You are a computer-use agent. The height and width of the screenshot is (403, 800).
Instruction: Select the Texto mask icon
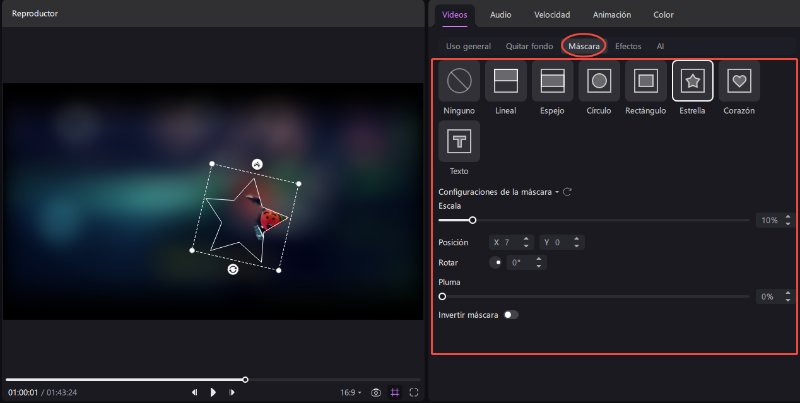[459, 141]
